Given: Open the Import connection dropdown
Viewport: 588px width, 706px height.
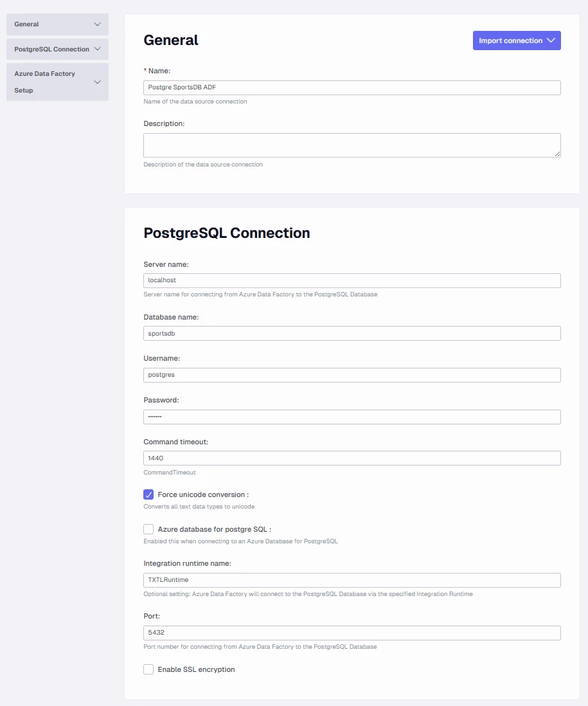Looking at the screenshot, I should click(x=517, y=41).
